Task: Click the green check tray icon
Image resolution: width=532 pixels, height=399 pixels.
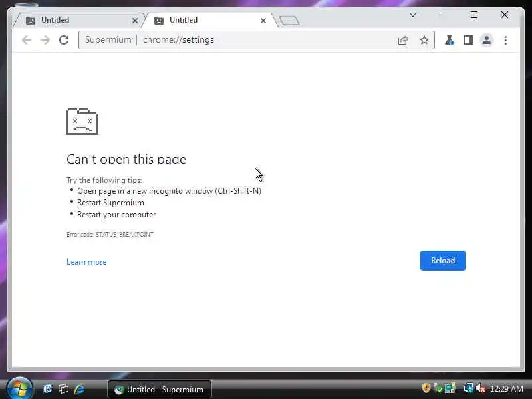Action: point(438,388)
